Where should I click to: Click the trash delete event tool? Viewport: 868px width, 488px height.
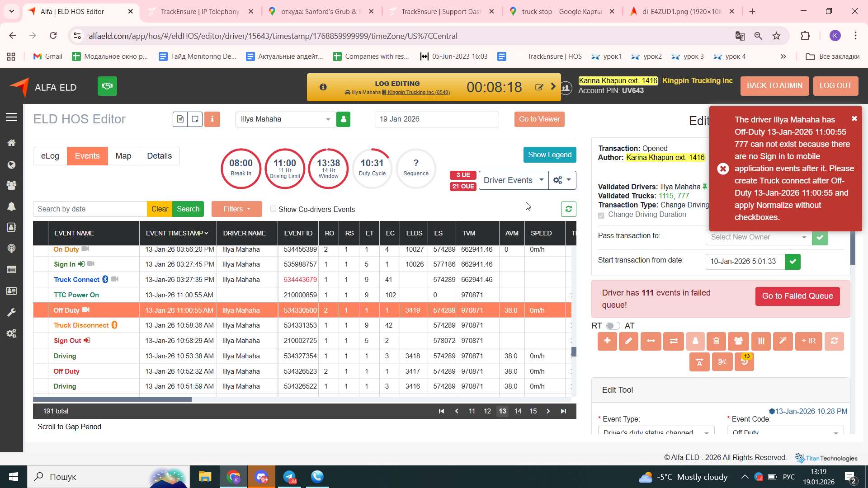[716, 341]
